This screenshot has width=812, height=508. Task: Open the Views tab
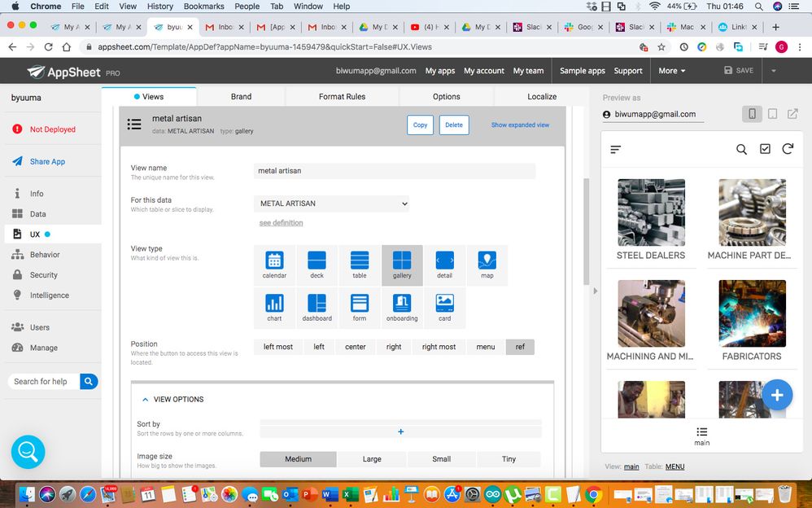(x=149, y=96)
